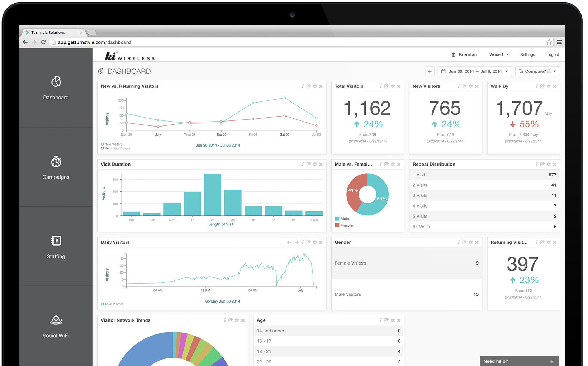This screenshot has width=588, height=366.
Task: Tick the Compare? checkbox
Action: click(549, 71)
